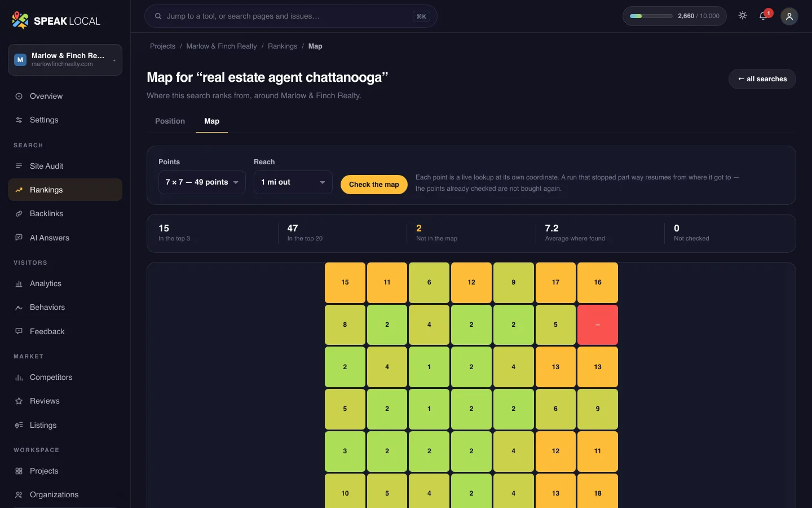The height and width of the screenshot is (508, 812).
Task: Go to Site Audit in sidebar
Action: click(65, 167)
